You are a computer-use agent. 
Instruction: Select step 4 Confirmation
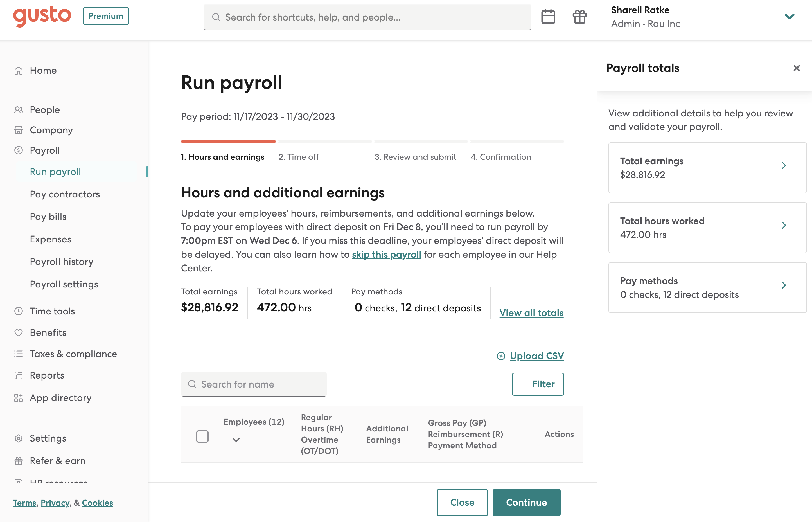(x=501, y=157)
